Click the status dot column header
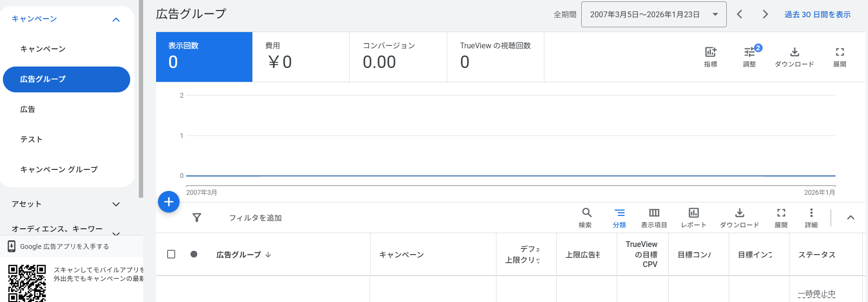 pyautogui.click(x=194, y=254)
